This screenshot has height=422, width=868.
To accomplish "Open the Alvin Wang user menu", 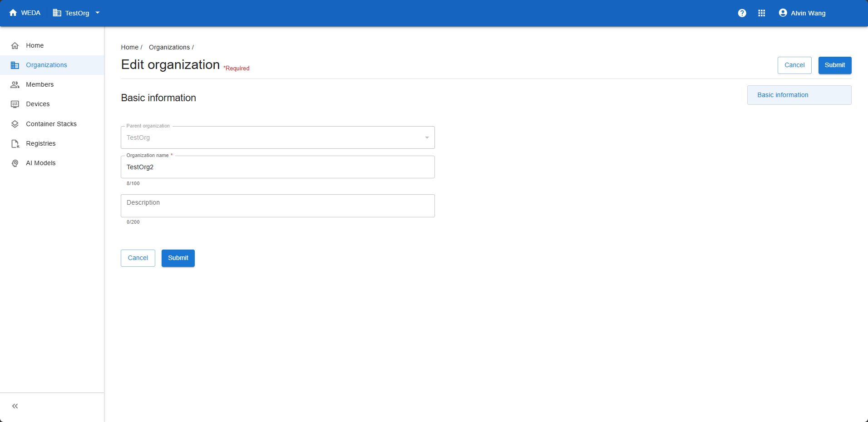I will [802, 13].
